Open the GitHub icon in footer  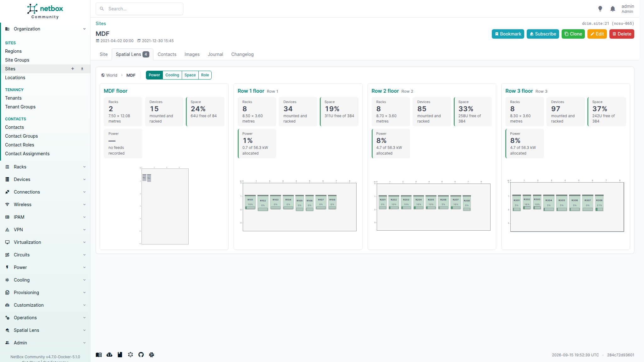point(141,355)
